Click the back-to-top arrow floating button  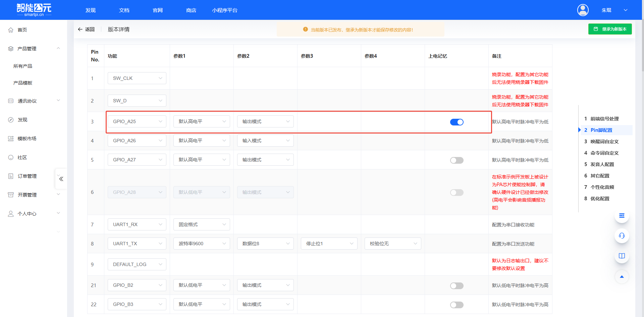(x=622, y=277)
